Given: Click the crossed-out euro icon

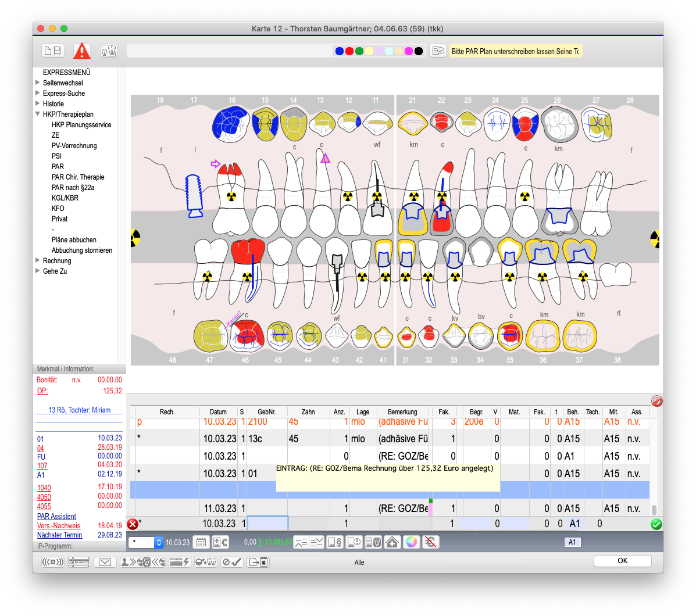Looking at the screenshot, I should click(x=431, y=542).
